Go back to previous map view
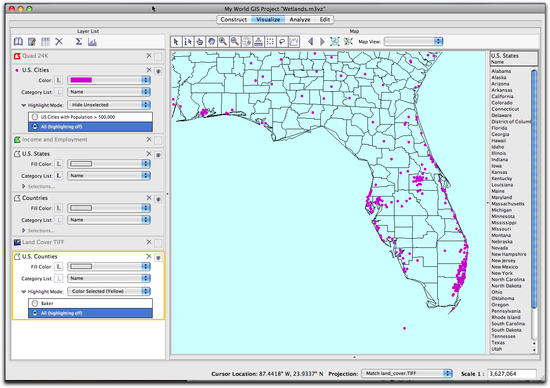550x388 pixels. coord(310,42)
